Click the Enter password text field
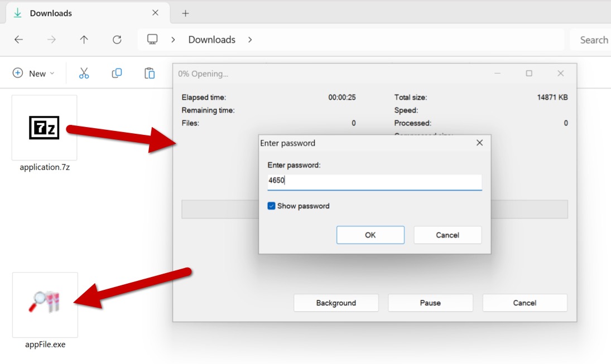Viewport: 611px width, 364px height. coord(374,181)
